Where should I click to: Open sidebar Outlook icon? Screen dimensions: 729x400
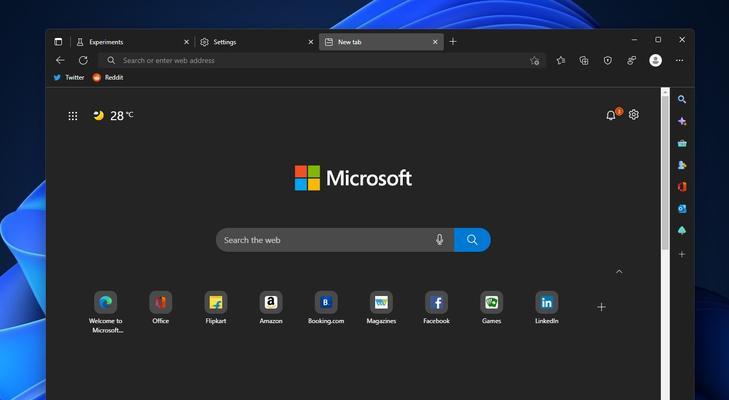pos(682,209)
